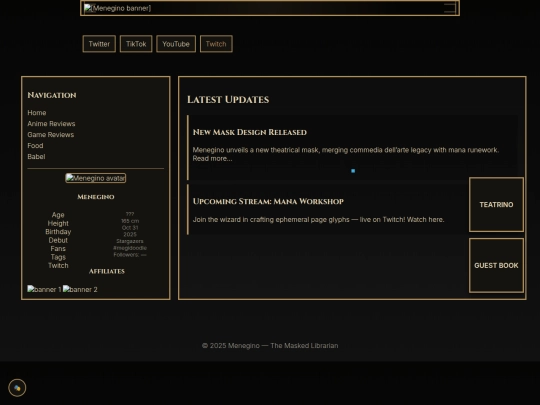Click the Debut label in profile
The height and width of the screenshot is (405, 540).
click(x=58, y=240)
